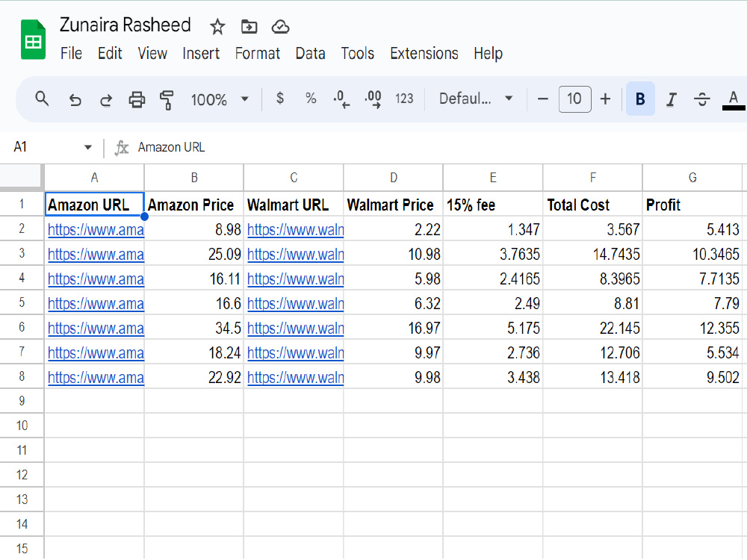Select cell with value 3.7635
Screen dimensions: 747x560
point(493,254)
